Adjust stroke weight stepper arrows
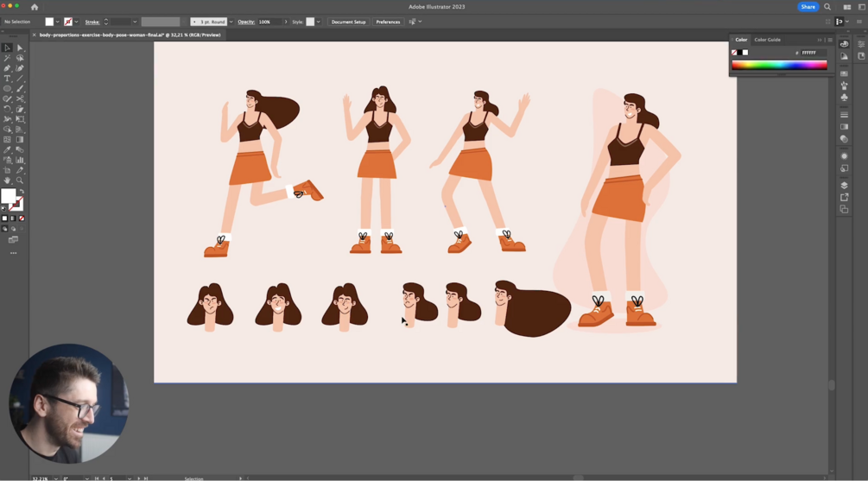The height and width of the screenshot is (481, 868). point(105,22)
